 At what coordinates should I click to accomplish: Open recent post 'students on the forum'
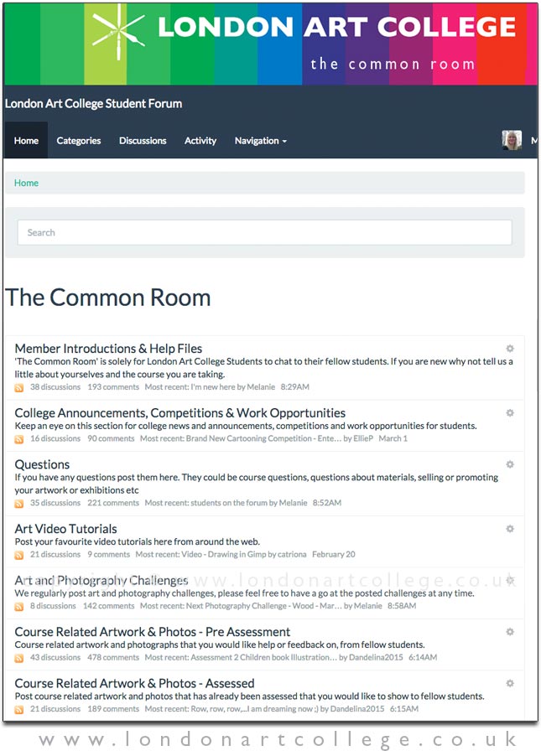pyautogui.click(x=229, y=502)
